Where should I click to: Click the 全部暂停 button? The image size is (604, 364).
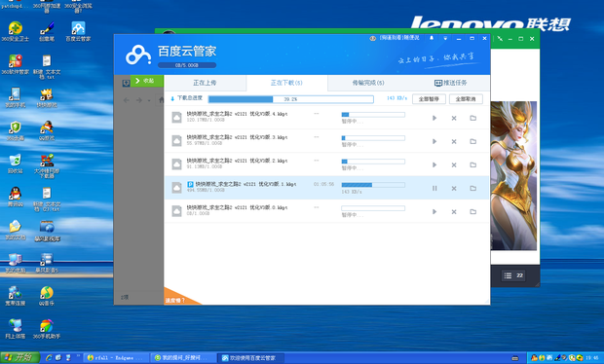click(x=429, y=99)
